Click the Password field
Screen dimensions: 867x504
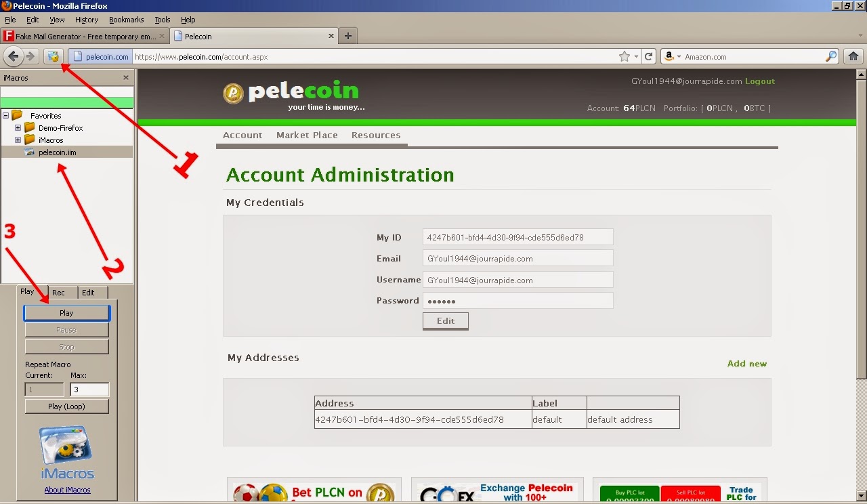tap(517, 301)
